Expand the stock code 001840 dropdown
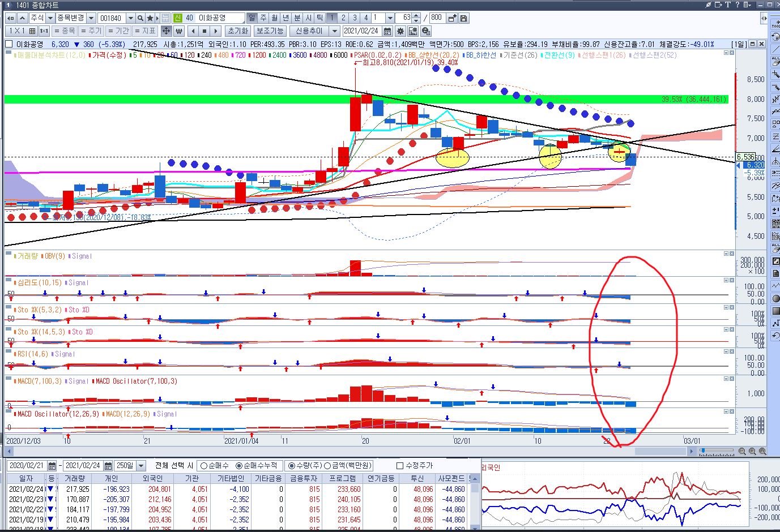780x532 pixels. (x=131, y=18)
